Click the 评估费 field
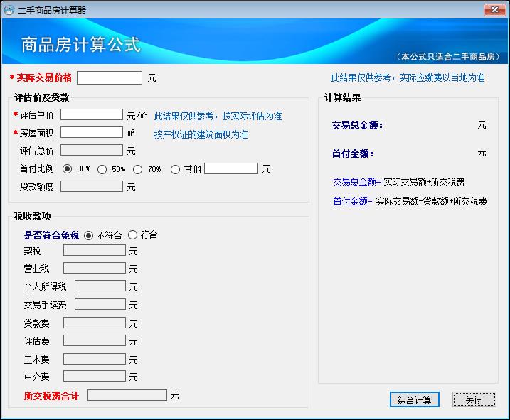The height and width of the screenshot is (420, 510). (95, 340)
